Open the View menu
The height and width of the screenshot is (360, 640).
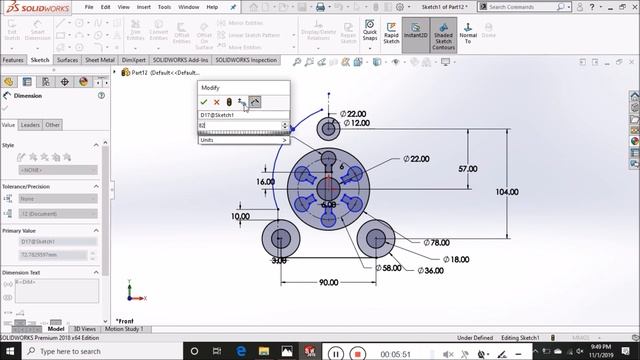[x=123, y=7]
